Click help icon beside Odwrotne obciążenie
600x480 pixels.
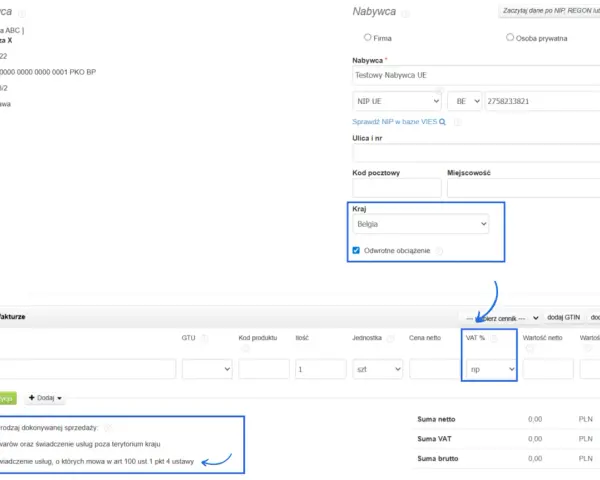pos(439,251)
